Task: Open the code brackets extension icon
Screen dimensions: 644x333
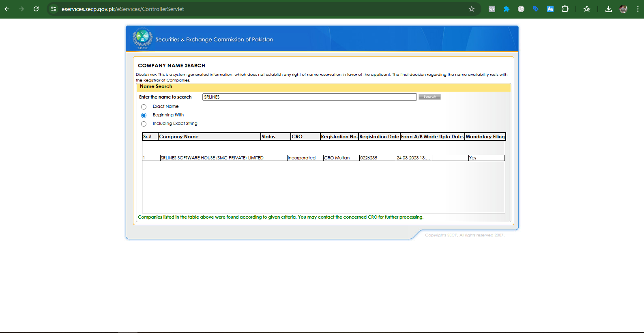Action: pos(492,9)
